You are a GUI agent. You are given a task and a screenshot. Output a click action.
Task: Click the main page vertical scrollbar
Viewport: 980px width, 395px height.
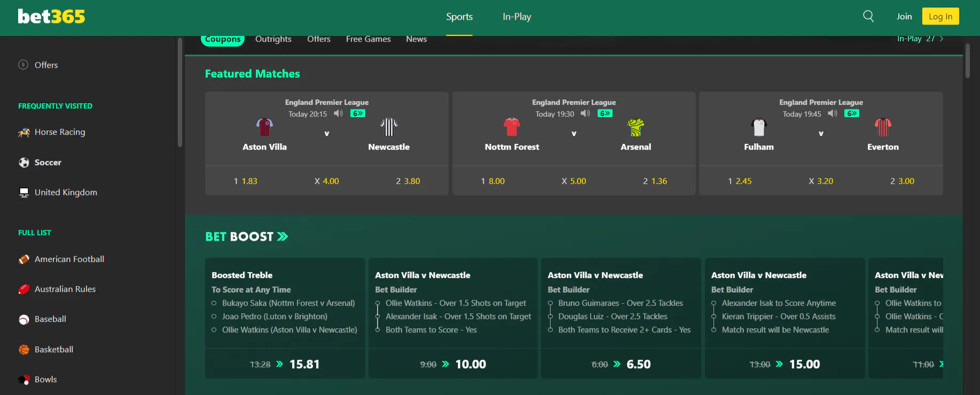coord(967,60)
